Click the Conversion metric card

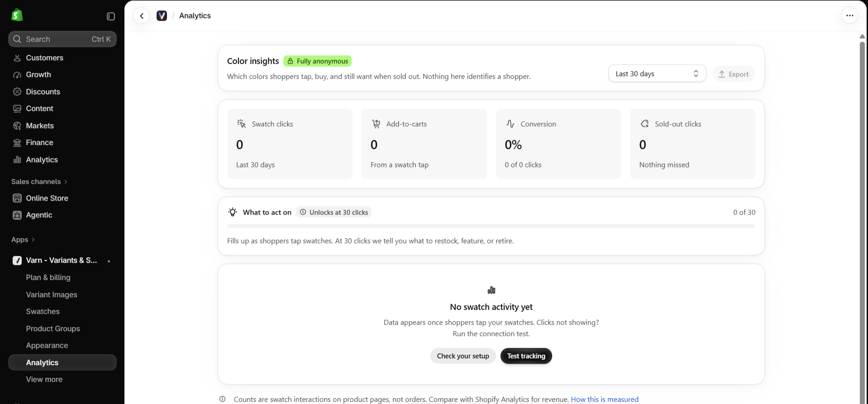pyautogui.click(x=558, y=144)
